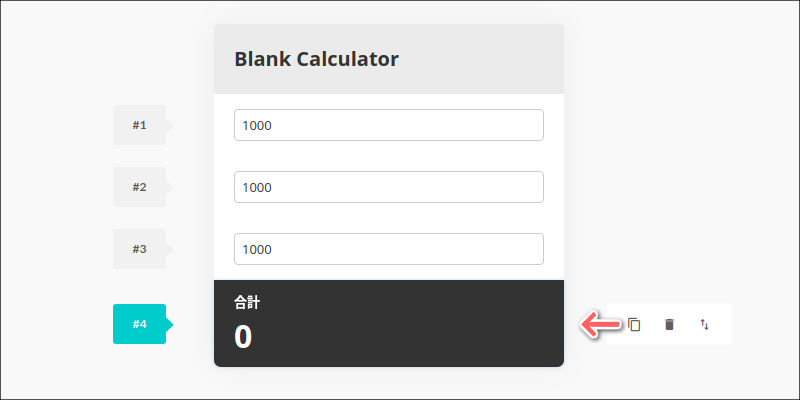Screen dimensions: 800x400
Task: Click into the first 1000 input field
Action: pyautogui.click(x=388, y=125)
